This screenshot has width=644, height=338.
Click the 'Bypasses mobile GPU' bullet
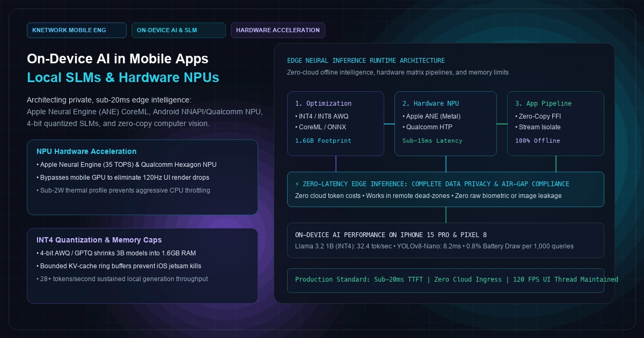point(123,178)
